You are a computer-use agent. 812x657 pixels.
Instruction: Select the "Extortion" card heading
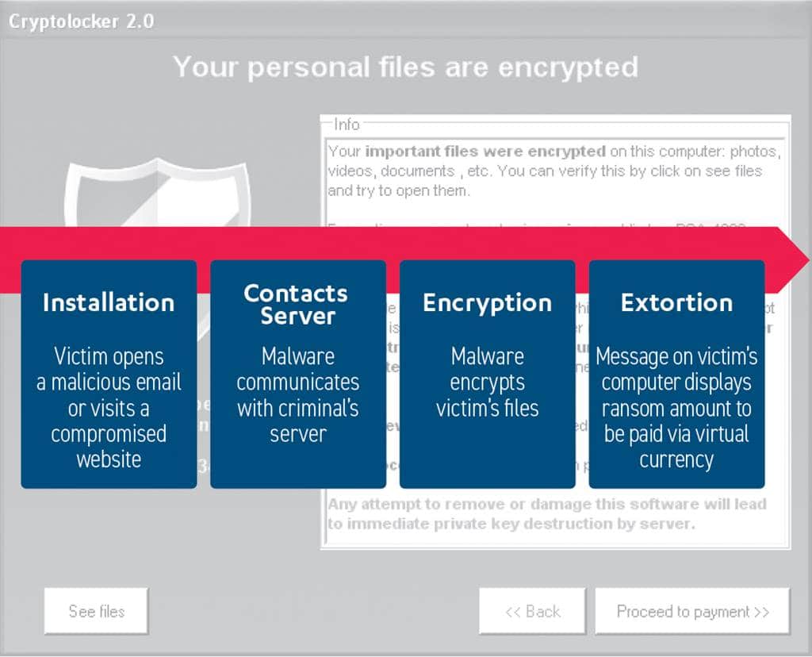(x=676, y=302)
